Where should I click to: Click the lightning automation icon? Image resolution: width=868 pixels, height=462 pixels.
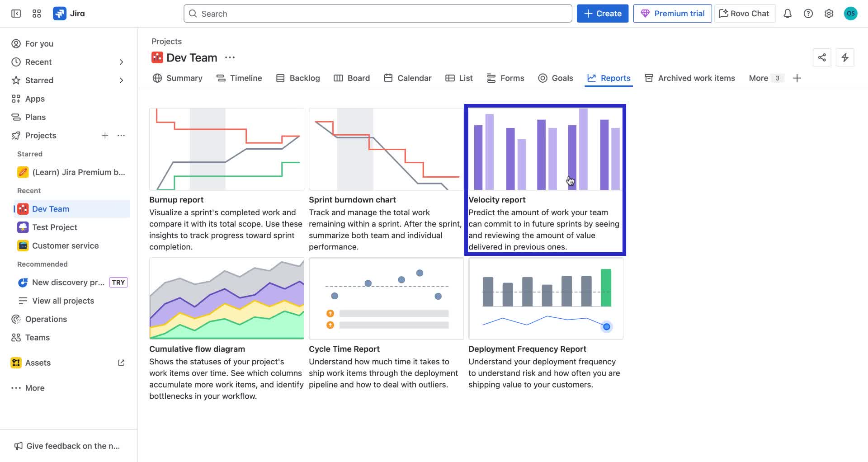point(845,57)
